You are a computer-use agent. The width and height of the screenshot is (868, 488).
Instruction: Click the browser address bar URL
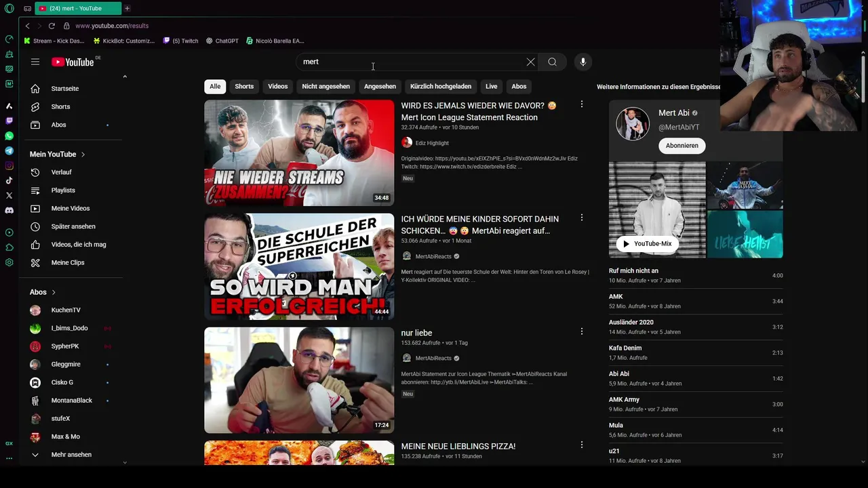[112, 26]
